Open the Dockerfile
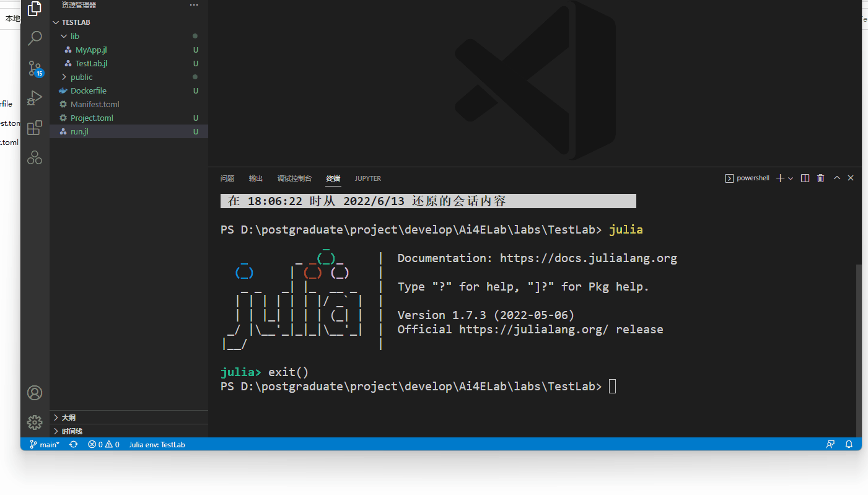 (129, 90)
